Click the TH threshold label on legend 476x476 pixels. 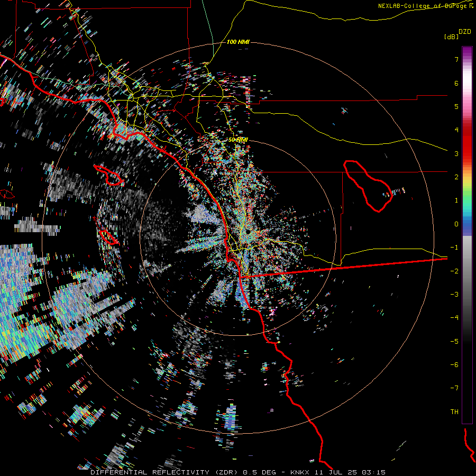click(x=454, y=412)
